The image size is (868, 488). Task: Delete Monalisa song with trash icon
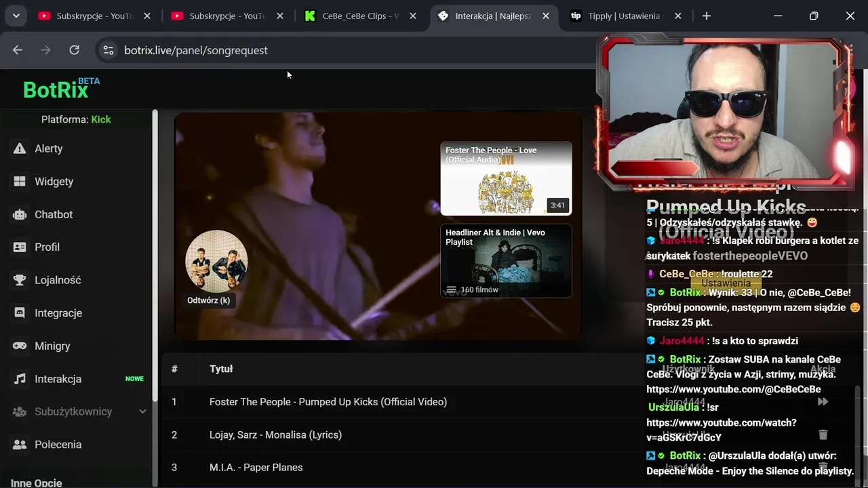823,434
